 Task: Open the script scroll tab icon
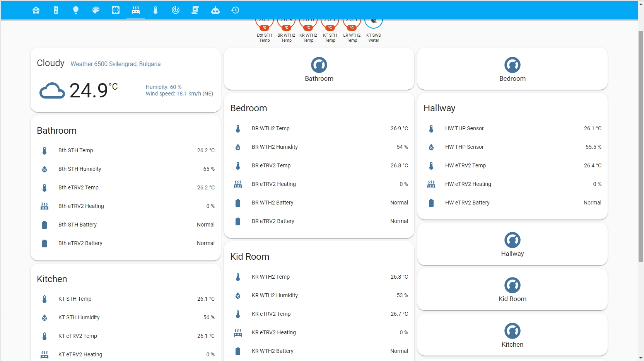point(195,10)
